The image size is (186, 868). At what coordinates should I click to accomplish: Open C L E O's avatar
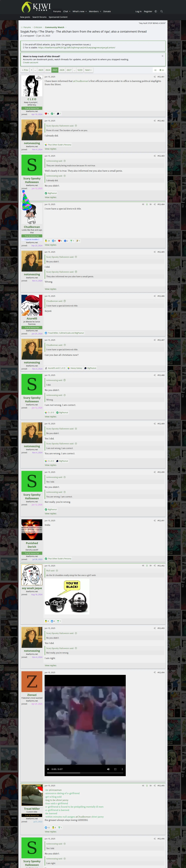32,86
